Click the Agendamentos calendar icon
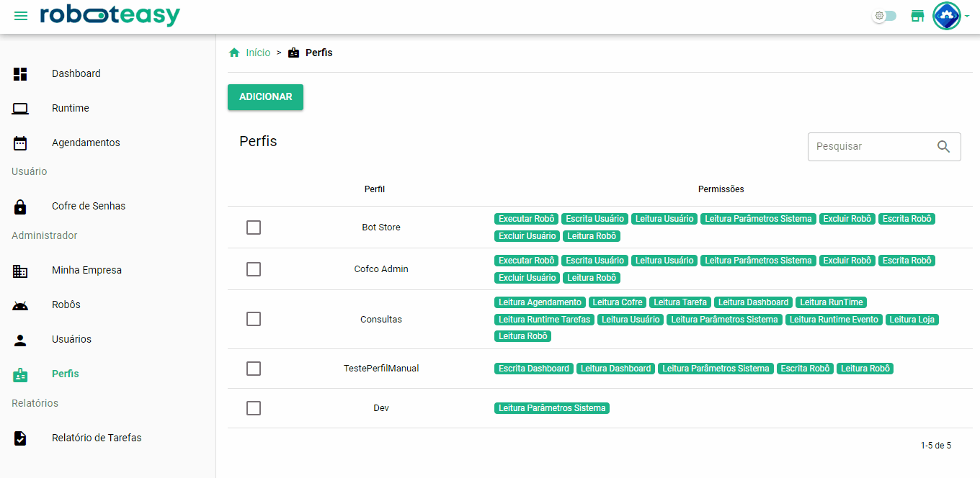The width and height of the screenshot is (980, 478). (x=20, y=143)
